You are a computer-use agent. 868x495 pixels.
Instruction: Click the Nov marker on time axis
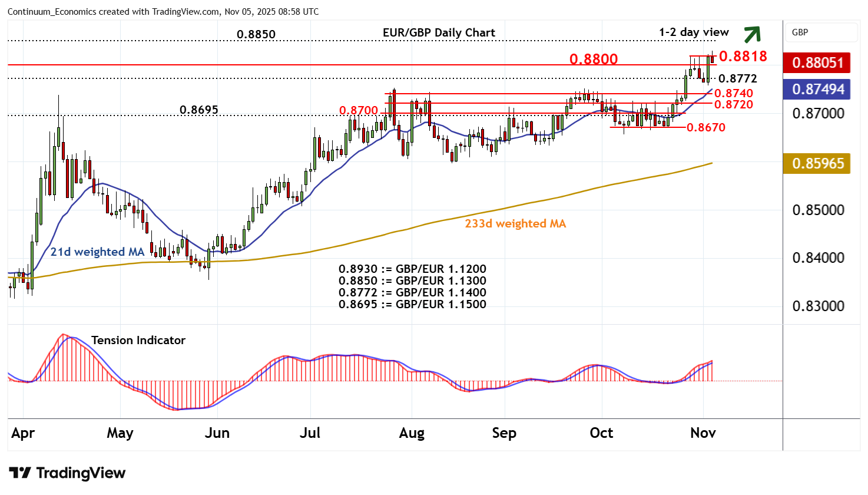pos(703,433)
